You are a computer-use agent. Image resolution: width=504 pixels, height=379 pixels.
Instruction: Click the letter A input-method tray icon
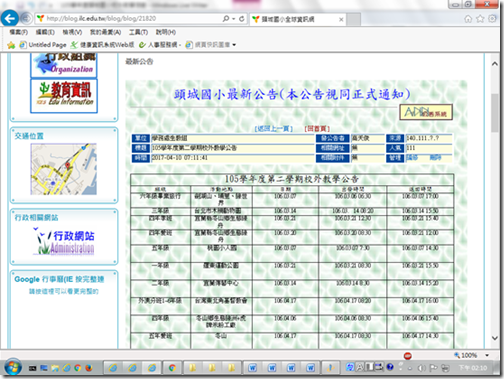[360, 367]
